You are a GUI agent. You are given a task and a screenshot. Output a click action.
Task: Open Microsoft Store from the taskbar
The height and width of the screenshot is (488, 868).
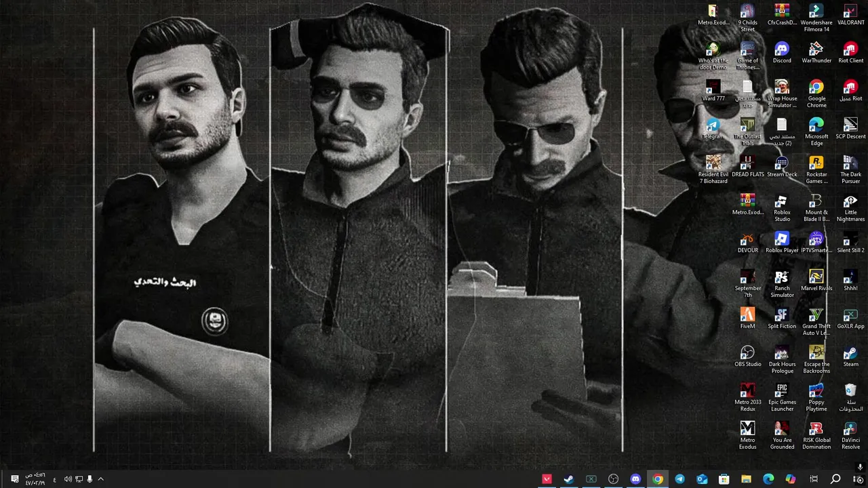[724, 479]
